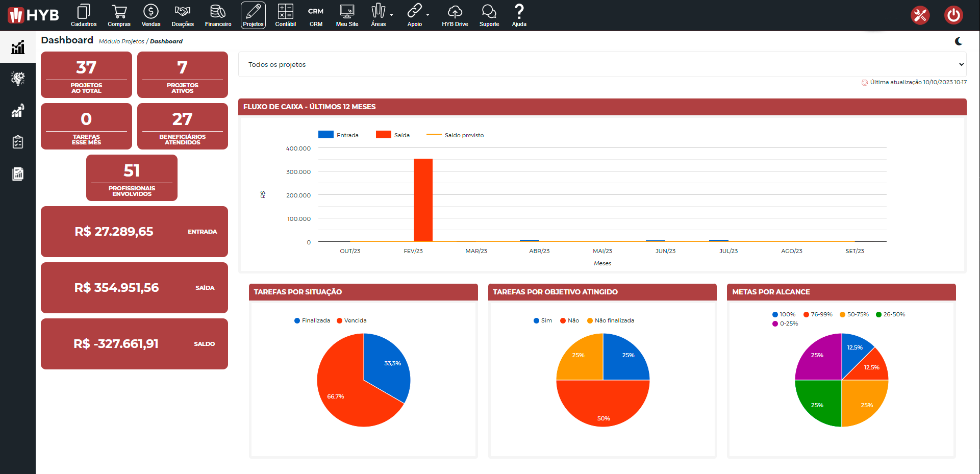Open the Contábil menu
Image resolution: width=980 pixels, height=474 pixels.
(x=285, y=15)
